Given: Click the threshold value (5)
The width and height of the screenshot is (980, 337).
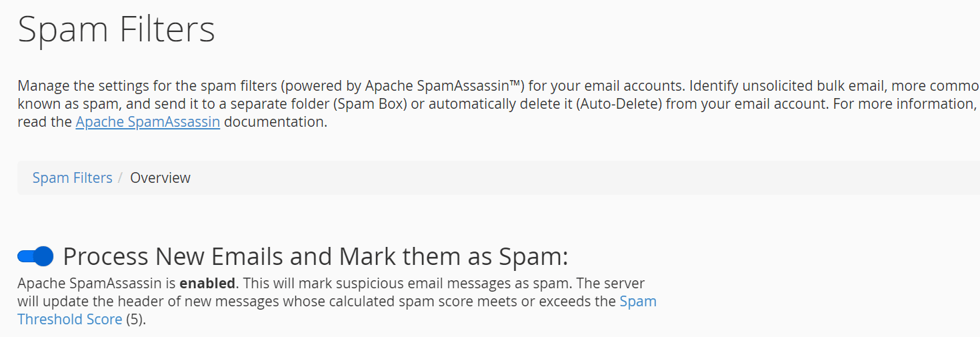Looking at the screenshot, I should click(x=135, y=319).
